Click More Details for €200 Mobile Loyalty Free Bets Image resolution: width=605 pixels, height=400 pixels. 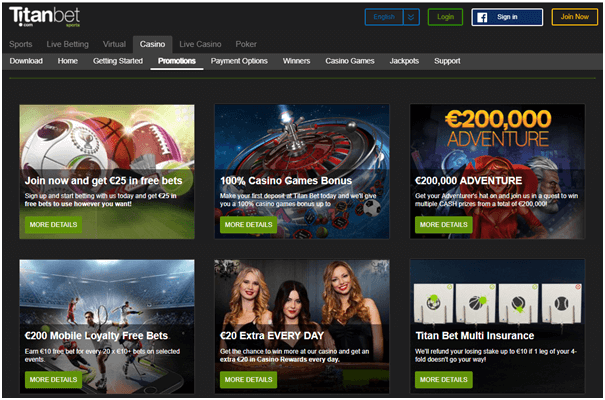coord(53,380)
